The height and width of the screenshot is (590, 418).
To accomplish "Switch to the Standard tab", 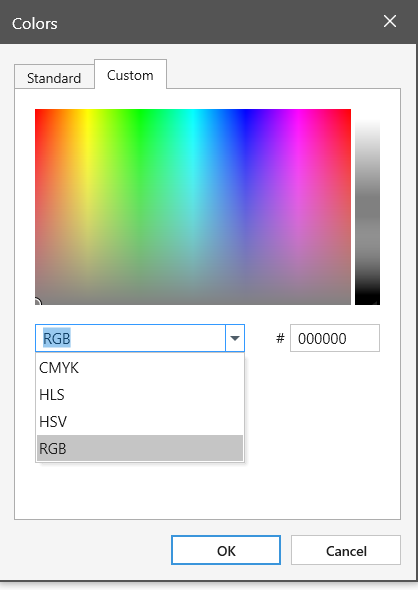I will (x=54, y=78).
